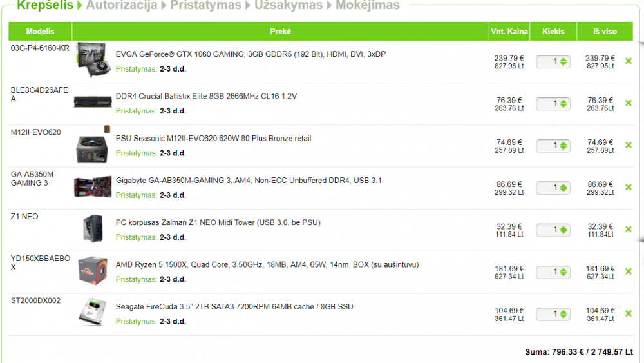This screenshot has height=363, width=644.
Task: Remove PSU Seasonic M12II-EVO620 from cart
Action: [x=628, y=145]
